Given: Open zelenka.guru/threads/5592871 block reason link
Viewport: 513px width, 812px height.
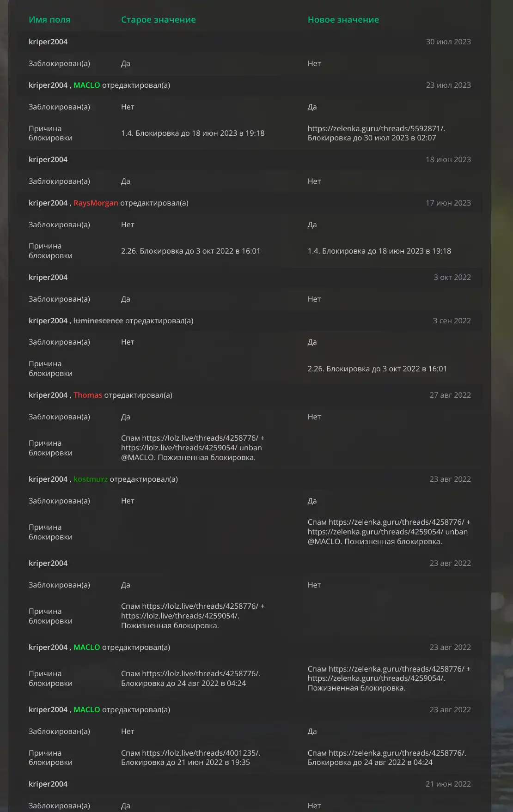Looking at the screenshot, I should [376, 128].
